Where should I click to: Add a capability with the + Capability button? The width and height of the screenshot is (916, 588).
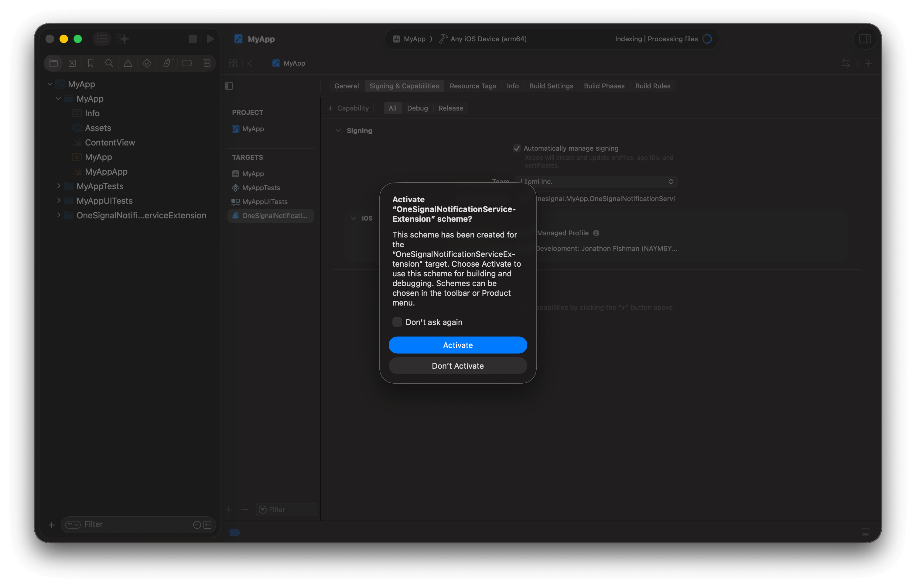click(348, 108)
